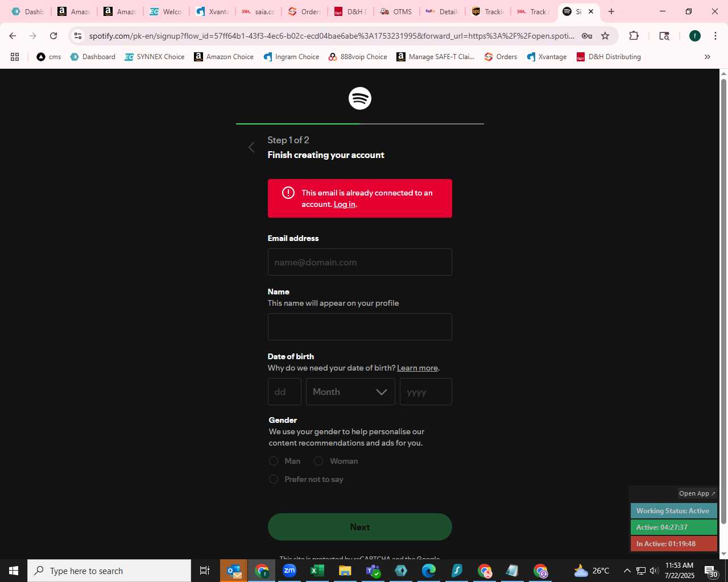Switch to the Xvantage tab
The width and height of the screenshot is (728, 582).
coord(212,11)
